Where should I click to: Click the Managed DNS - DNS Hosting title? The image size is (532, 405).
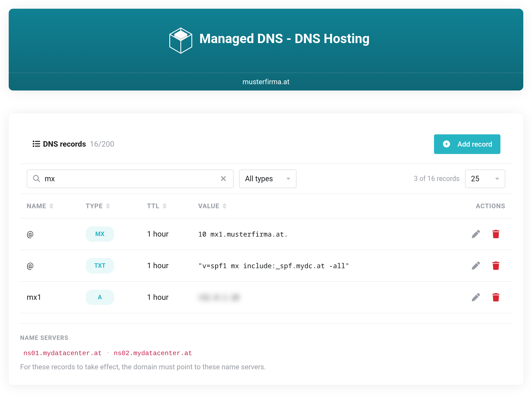pyautogui.click(x=284, y=38)
